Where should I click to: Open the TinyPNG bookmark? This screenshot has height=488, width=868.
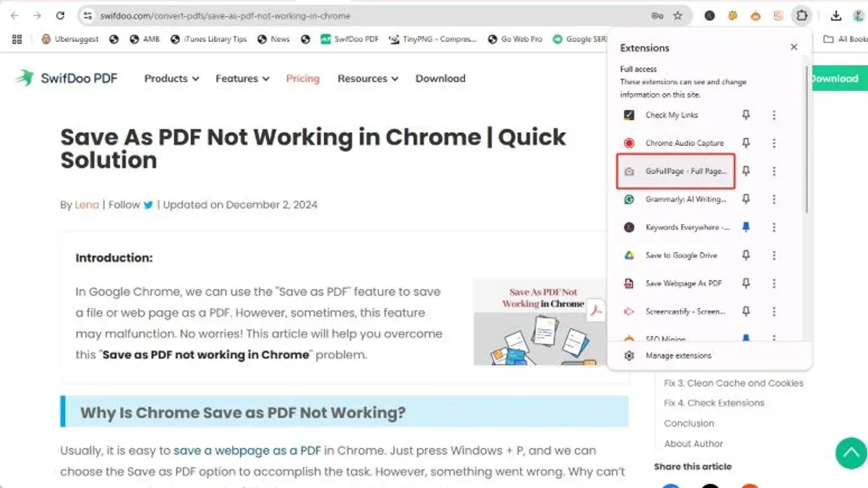click(433, 39)
